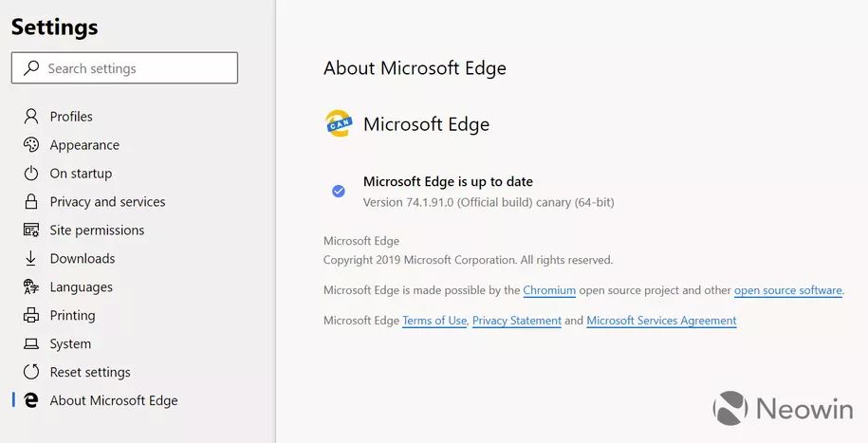The height and width of the screenshot is (443, 868).
Task: Click the On startup power icon
Action: [31, 174]
